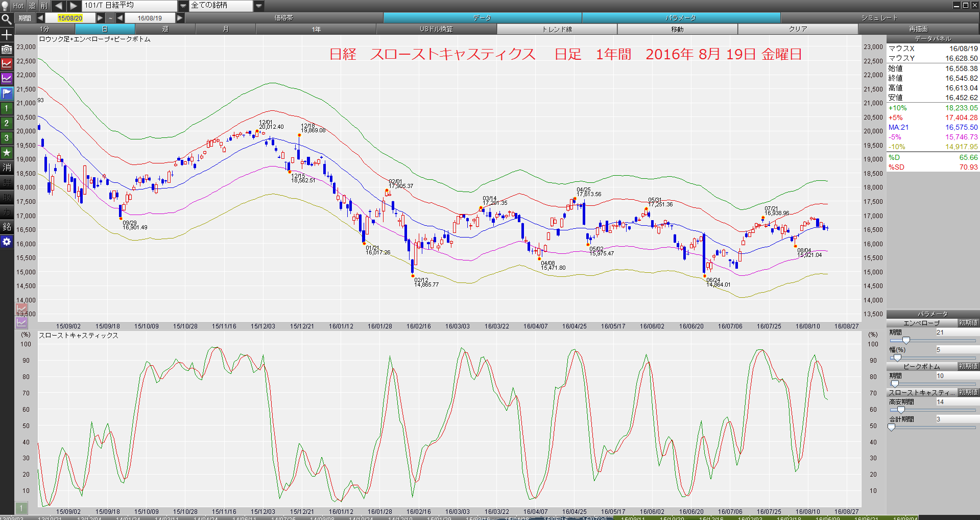Click the 移動 move button
980x520 pixels.
pyautogui.click(x=678, y=29)
